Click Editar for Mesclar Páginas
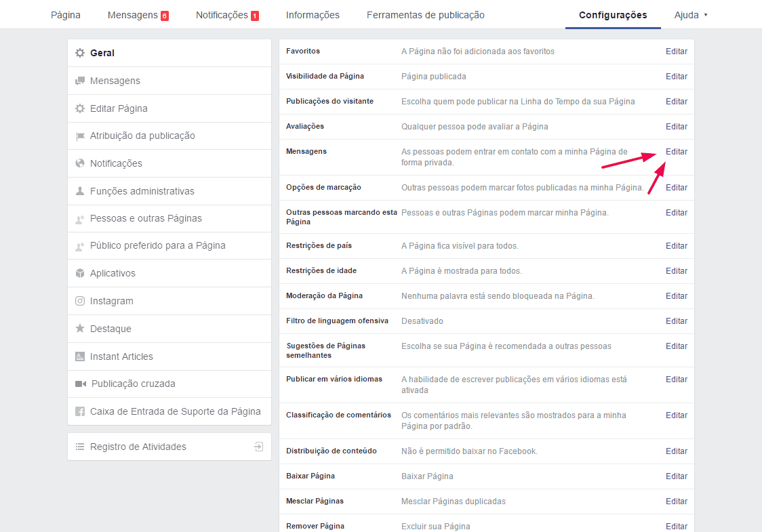The image size is (762, 532). 677,502
